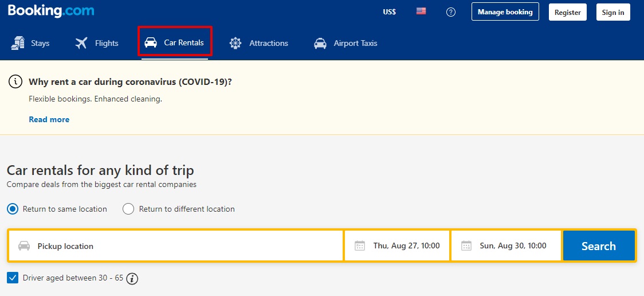Open drop-off date Sun, Aug 30 picker
The image size is (644, 296).
[506, 246]
